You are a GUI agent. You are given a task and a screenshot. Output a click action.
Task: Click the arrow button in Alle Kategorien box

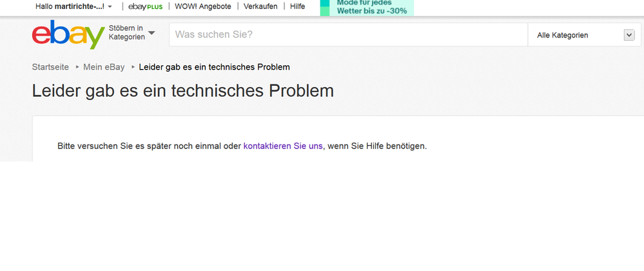[x=629, y=35]
